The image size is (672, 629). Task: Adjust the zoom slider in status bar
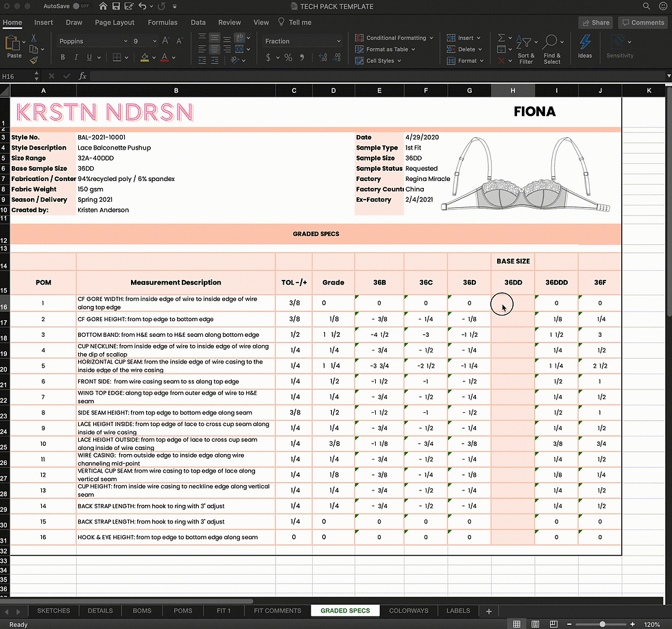point(602,624)
